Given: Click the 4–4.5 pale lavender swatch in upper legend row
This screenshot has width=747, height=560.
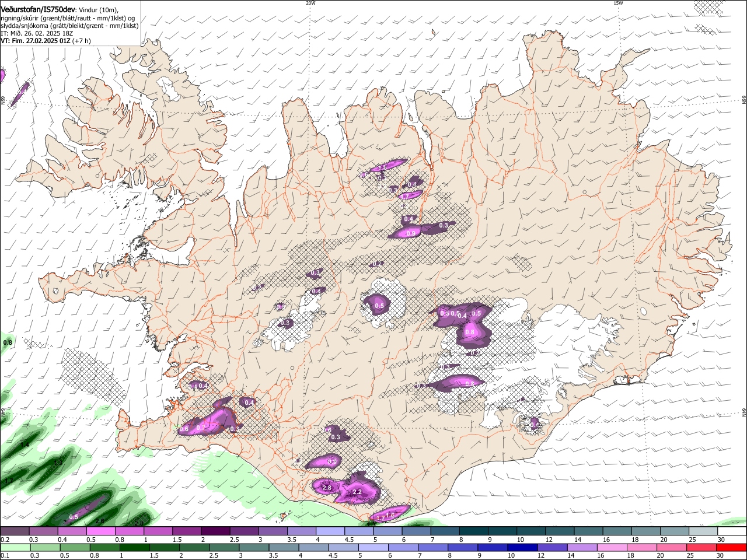Looking at the screenshot, I should pos(330,531).
